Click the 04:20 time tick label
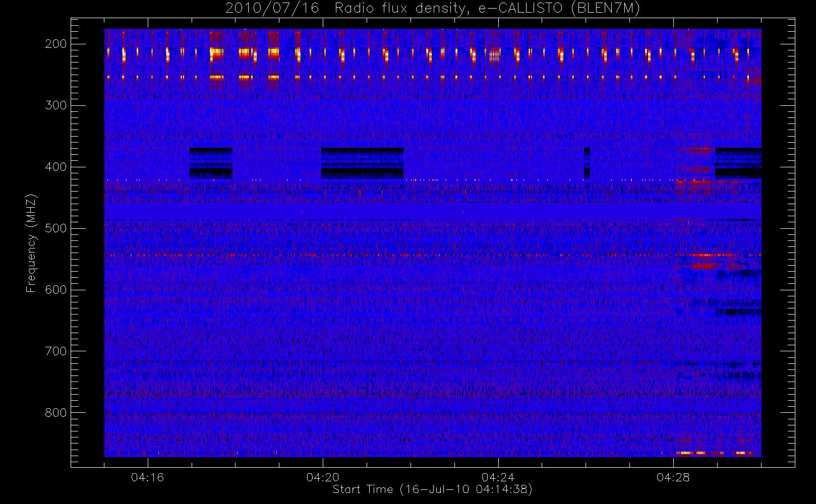Viewport: 816px width, 504px height. pos(323,477)
